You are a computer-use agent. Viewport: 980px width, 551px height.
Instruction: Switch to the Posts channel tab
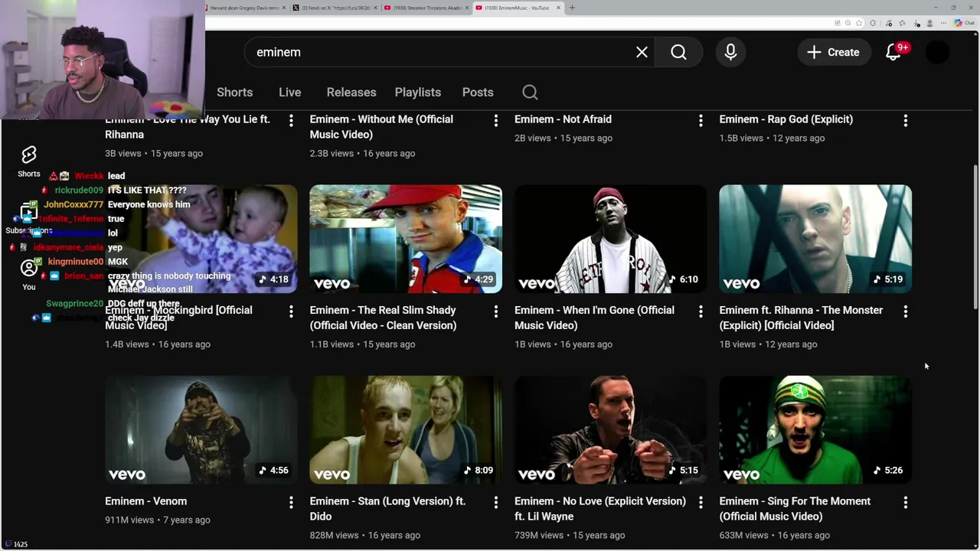[478, 93]
